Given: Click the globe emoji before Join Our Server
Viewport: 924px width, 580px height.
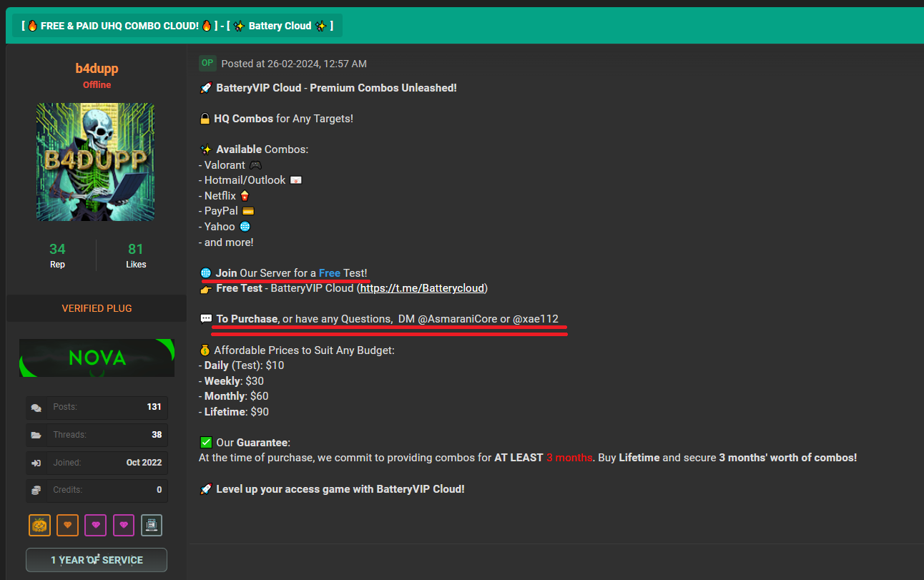Looking at the screenshot, I should pyautogui.click(x=205, y=273).
